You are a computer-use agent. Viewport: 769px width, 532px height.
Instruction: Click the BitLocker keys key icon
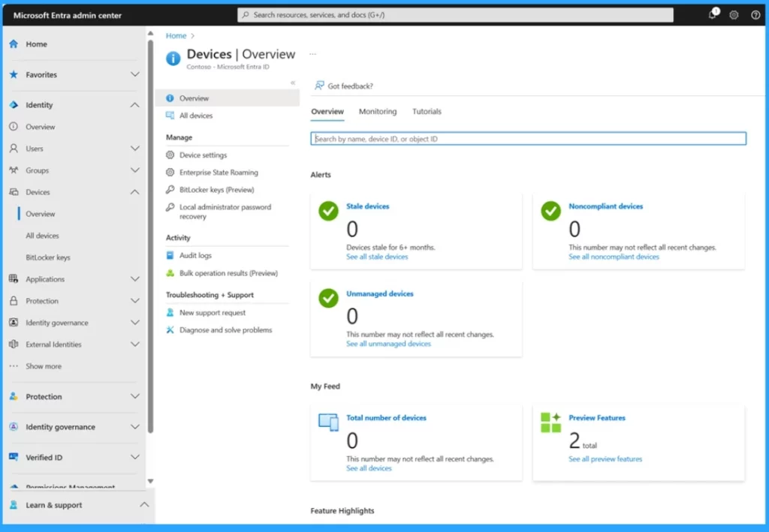tap(170, 190)
